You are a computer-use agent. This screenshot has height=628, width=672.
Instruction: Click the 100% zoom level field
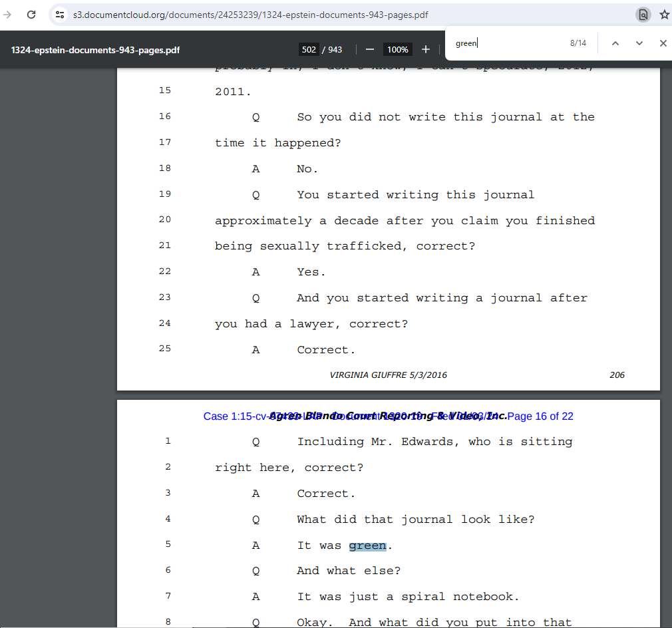pyautogui.click(x=398, y=50)
